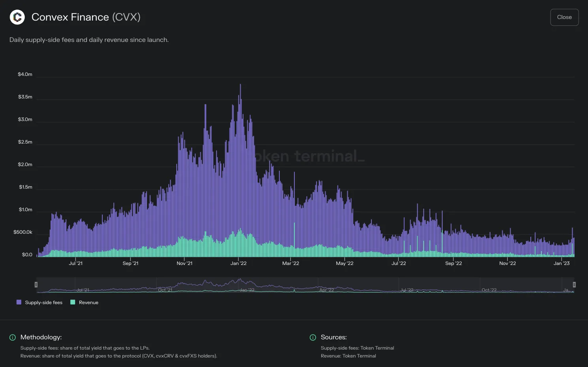Screen dimensions: 588x367
Task: Click the Convex Finance logo icon
Action: [17, 17]
